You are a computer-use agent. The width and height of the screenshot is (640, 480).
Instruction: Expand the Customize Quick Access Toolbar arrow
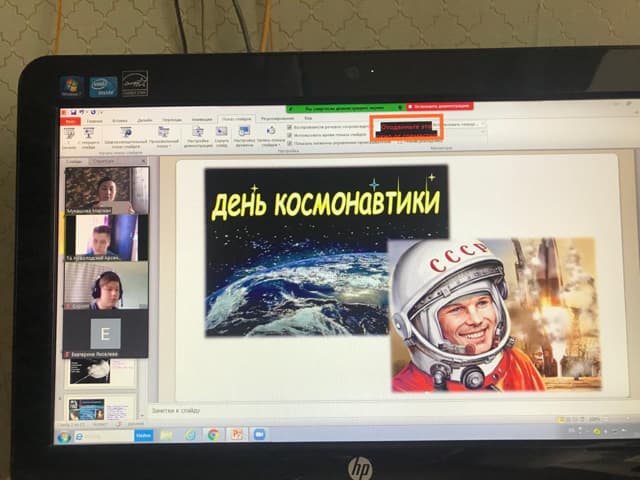tap(100, 112)
